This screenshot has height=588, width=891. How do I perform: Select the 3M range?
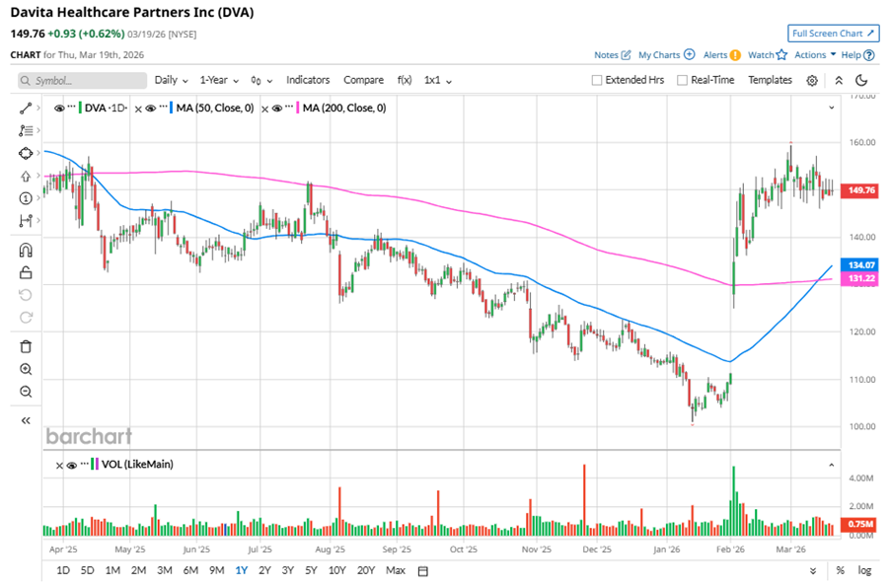[164, 570]
